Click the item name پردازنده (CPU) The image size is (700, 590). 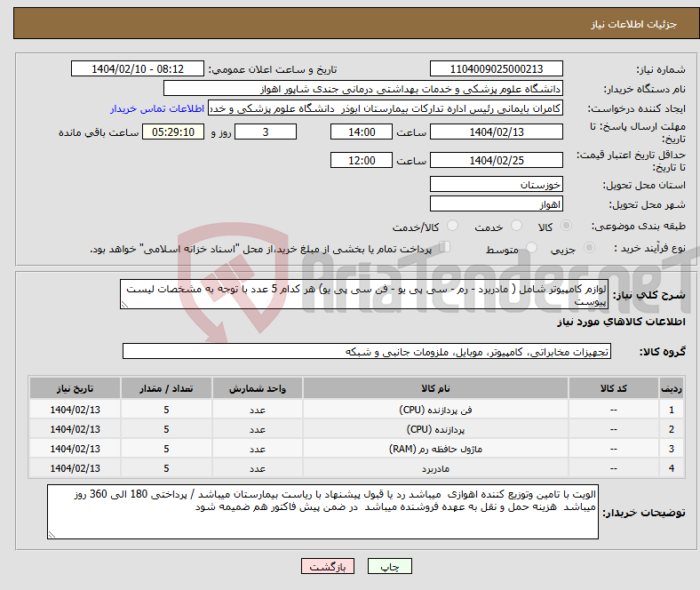(435, 429)
